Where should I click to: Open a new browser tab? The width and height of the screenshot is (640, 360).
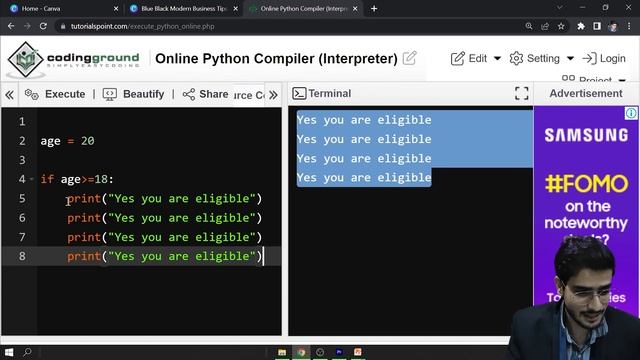tap(374, 9)
